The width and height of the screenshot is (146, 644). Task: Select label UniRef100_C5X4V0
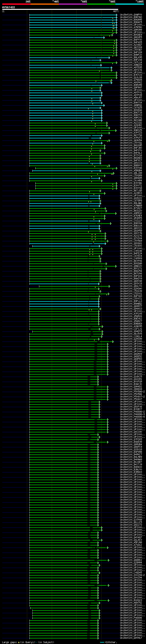point(131,246)
